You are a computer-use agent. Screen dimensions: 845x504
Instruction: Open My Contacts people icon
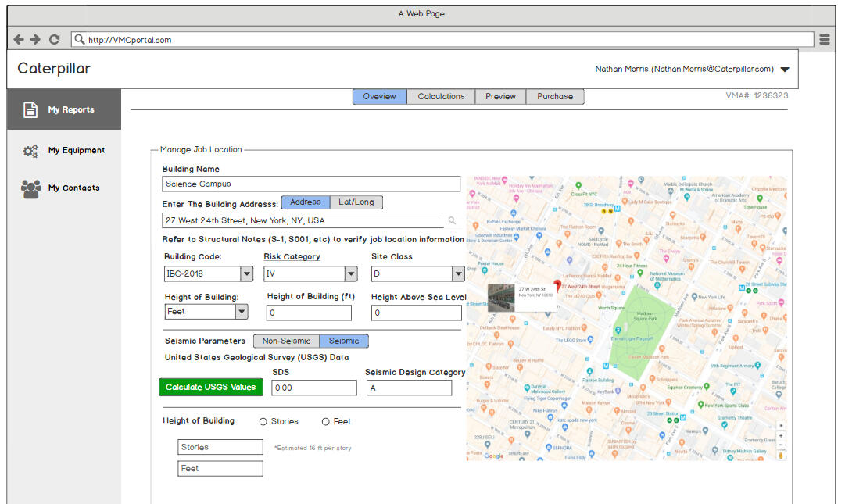pos(30,188)
